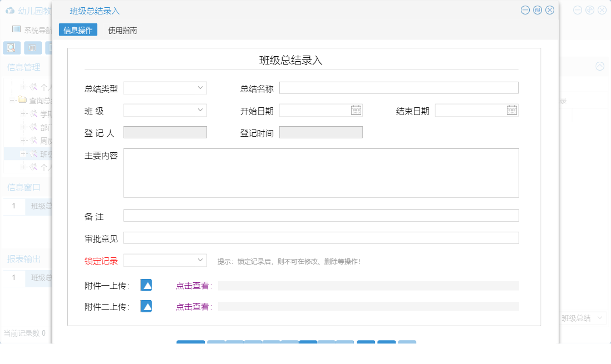Open the file picker for 附件二上传

(146, 306)
